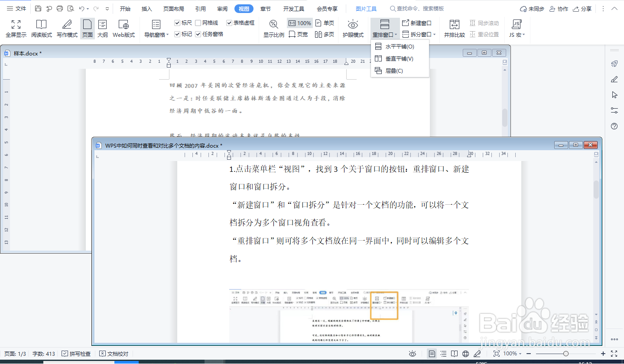Screen dimensions: 624x364
Task: Click the zoom in plus button
Action: [x=603, y=354]
